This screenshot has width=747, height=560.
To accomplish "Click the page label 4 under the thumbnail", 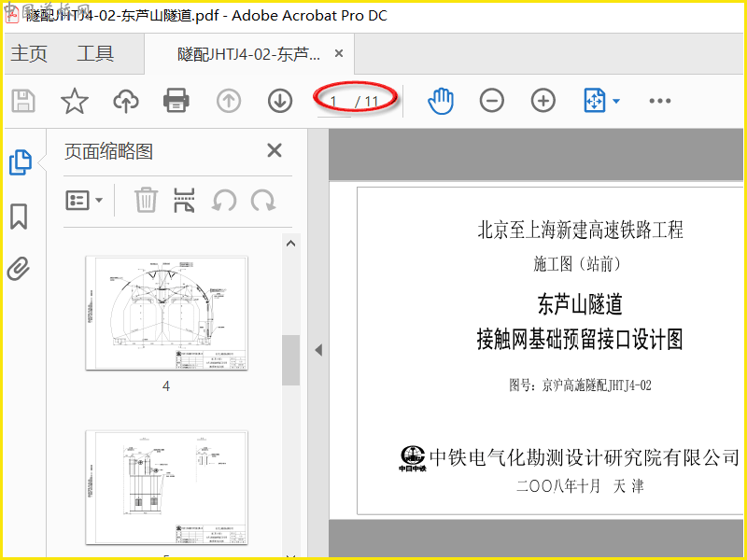I will pyautogui.click(x=166, y=385).
